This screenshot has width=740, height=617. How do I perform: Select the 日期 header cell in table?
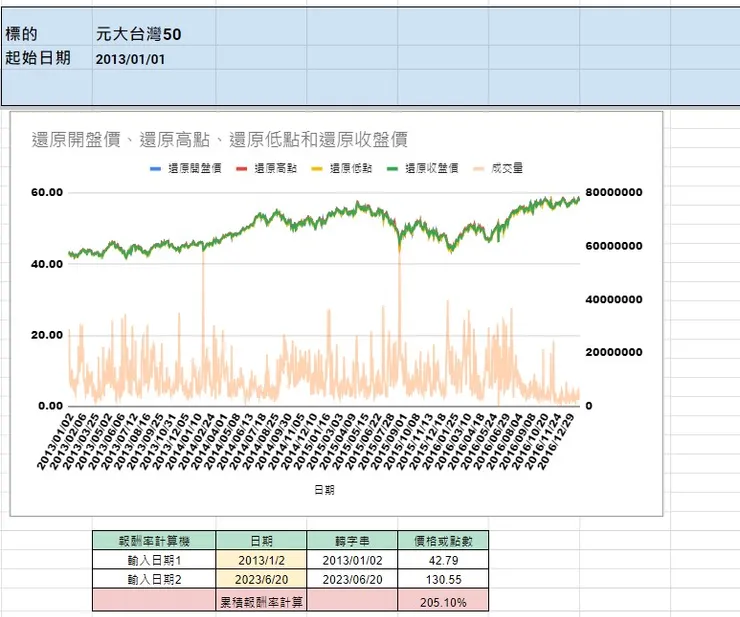[261, 541]
